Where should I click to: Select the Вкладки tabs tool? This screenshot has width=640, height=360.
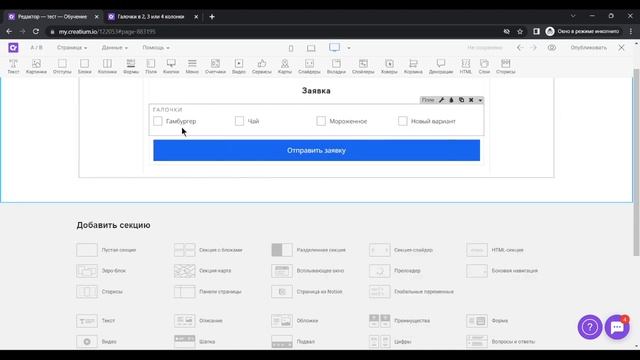point(336,67)
